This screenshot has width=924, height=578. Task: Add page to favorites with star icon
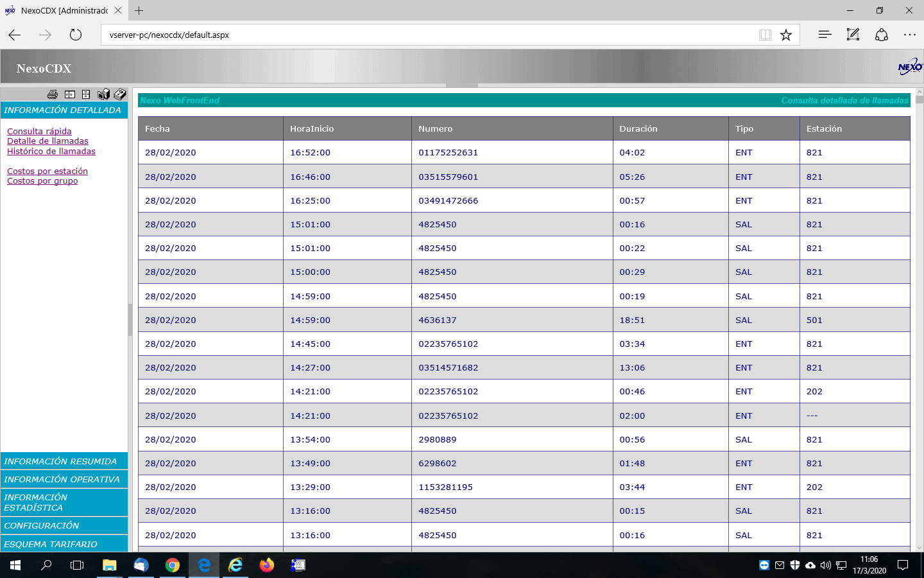(786, 35)
